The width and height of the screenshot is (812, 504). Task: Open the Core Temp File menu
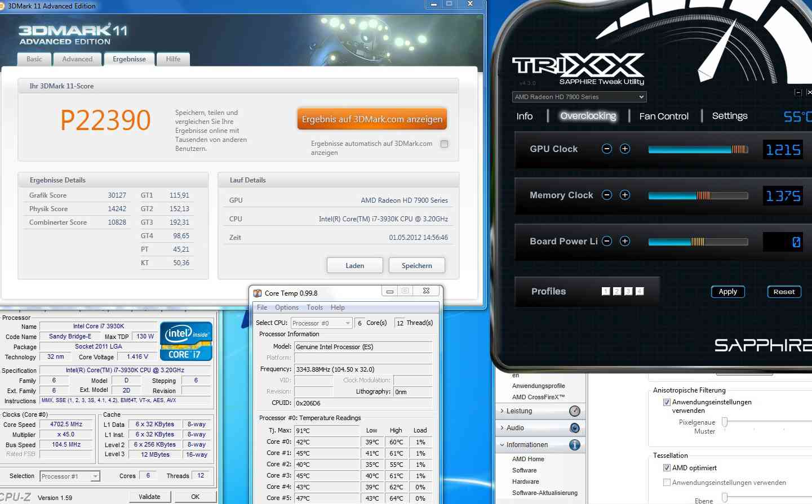(262, 307)
